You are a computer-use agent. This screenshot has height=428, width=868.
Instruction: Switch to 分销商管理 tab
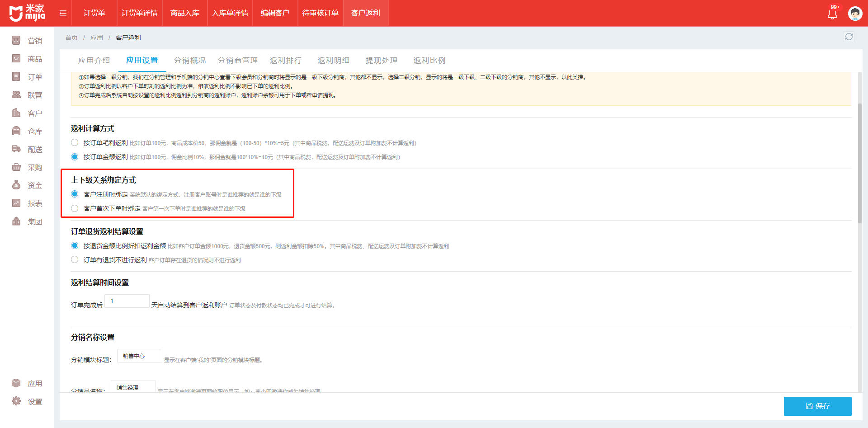(x=237, y=61)
